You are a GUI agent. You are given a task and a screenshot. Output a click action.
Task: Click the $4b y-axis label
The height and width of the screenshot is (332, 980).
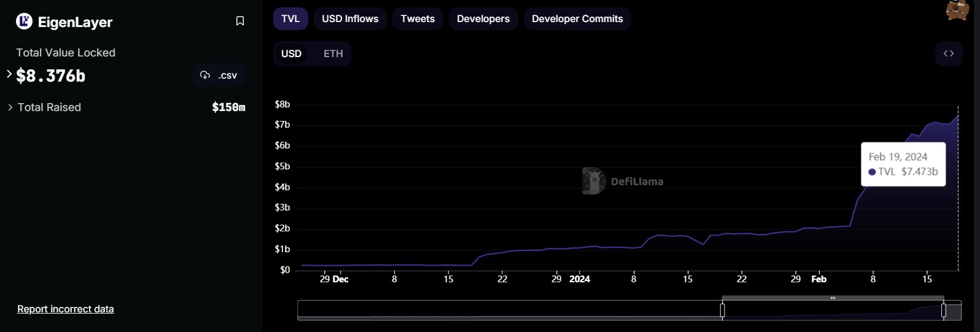282,187
